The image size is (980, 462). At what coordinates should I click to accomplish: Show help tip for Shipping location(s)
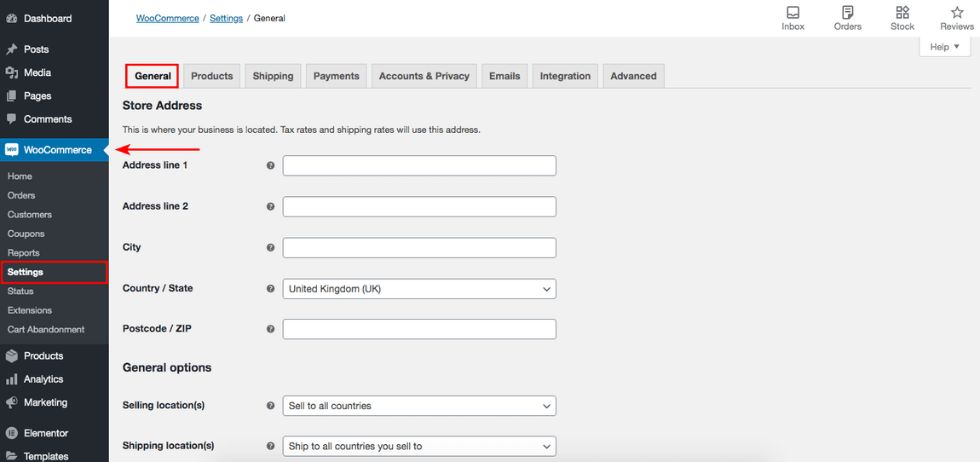(271, 447)
